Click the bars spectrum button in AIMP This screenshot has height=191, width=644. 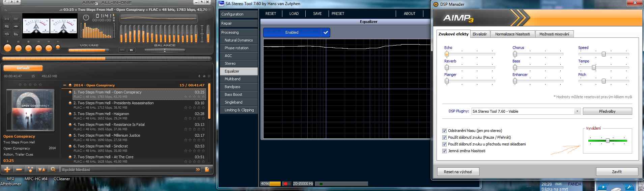16,34
